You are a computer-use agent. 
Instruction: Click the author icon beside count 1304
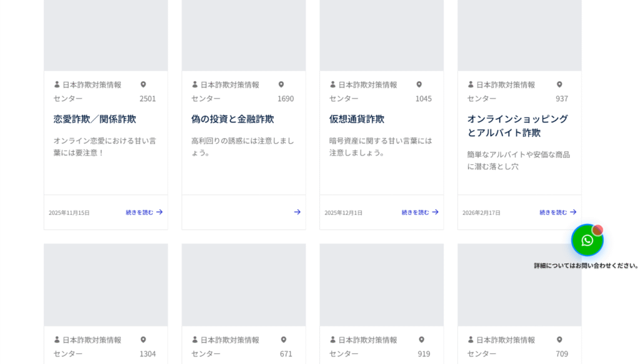(x=57, y=340)
